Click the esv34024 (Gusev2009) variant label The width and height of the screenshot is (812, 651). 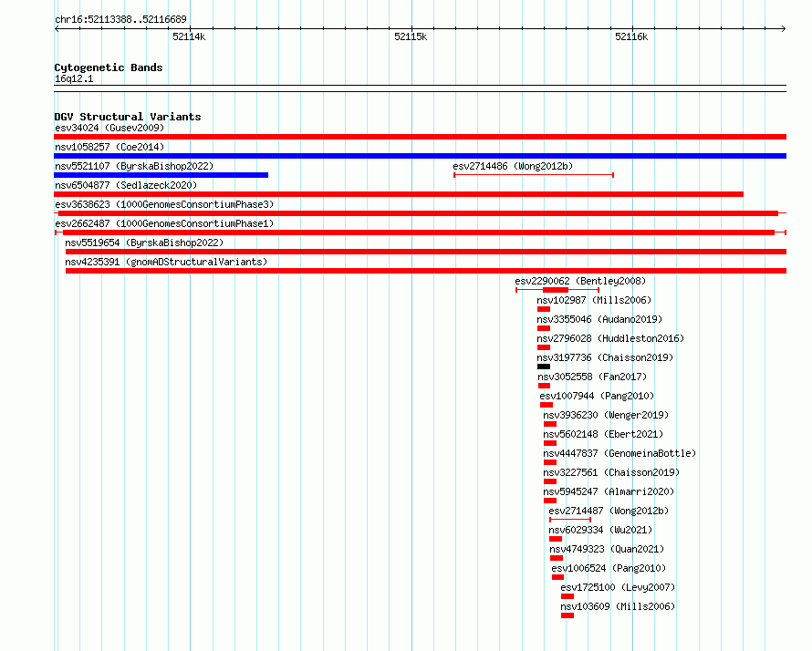[x=109, y=128]
